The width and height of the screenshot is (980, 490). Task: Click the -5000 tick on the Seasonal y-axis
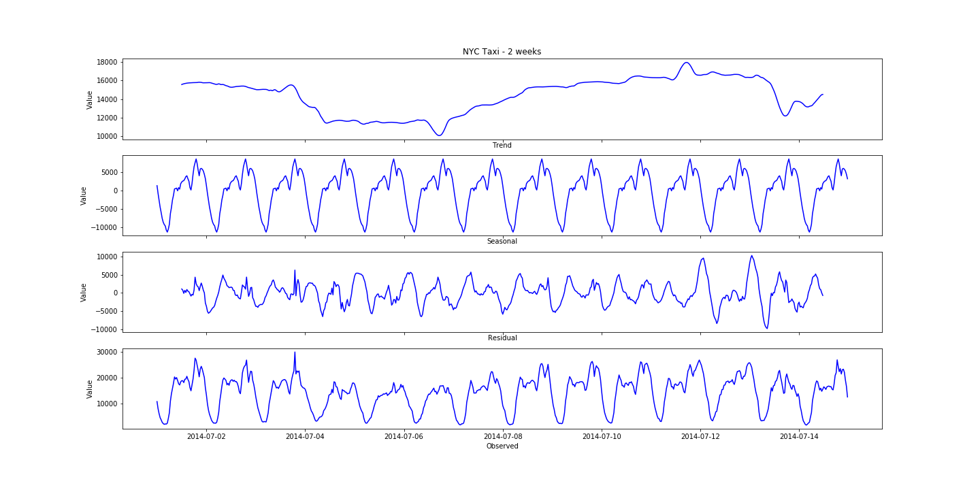105,209
